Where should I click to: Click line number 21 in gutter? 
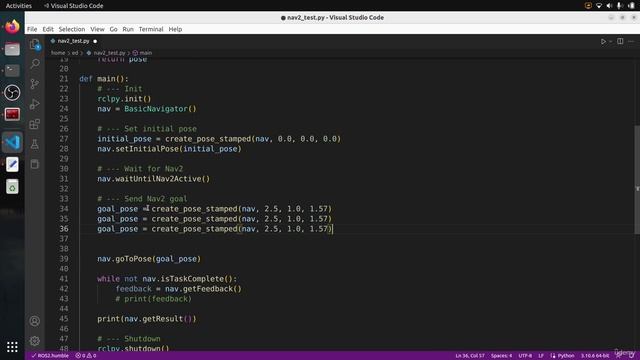click(64, 79)
